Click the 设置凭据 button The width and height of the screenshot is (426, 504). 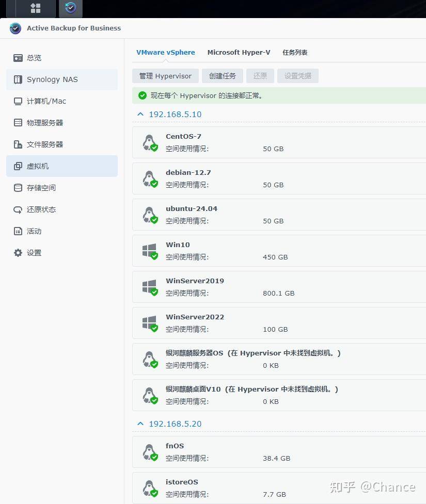click(298, 76)
